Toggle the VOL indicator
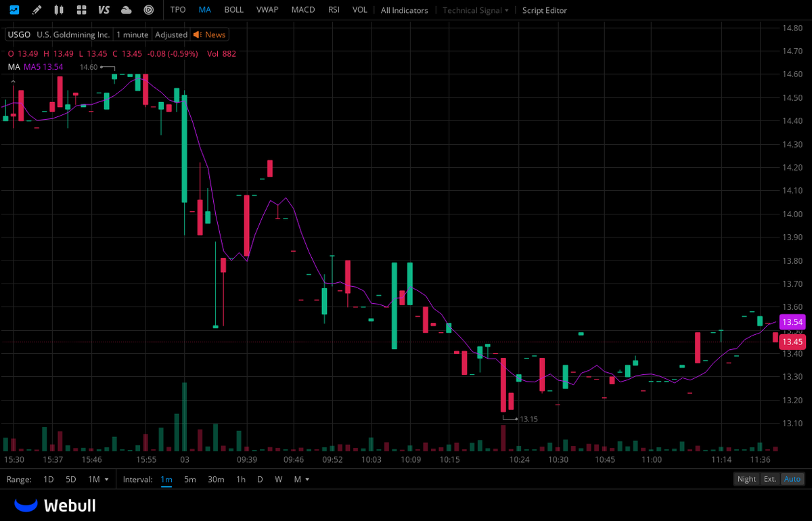 360,10
